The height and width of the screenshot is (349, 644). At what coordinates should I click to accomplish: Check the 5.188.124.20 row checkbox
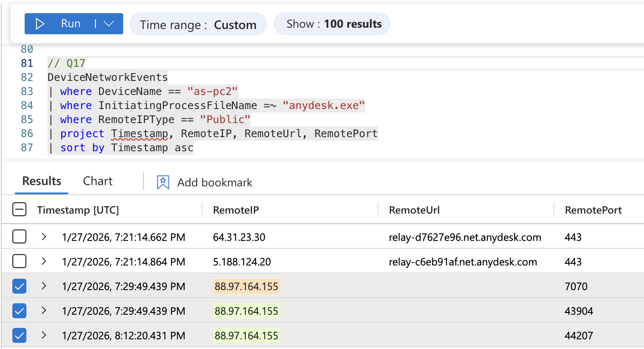20,262
